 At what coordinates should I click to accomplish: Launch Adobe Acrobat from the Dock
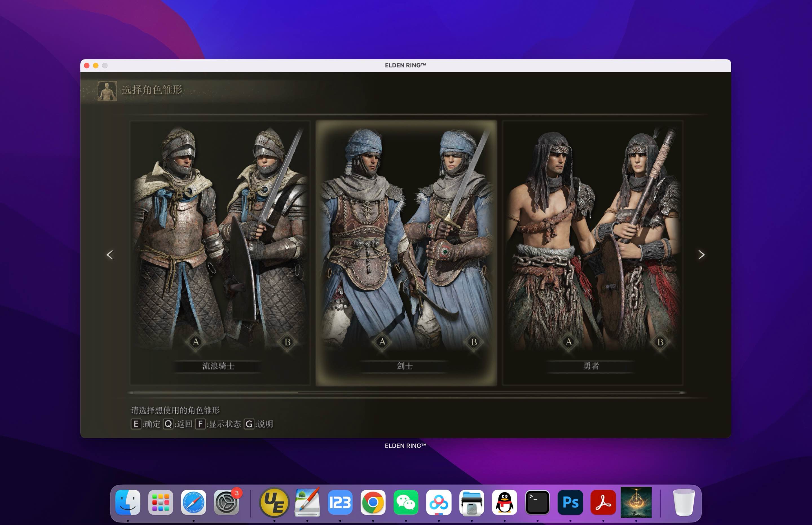[x=603, y=502]
